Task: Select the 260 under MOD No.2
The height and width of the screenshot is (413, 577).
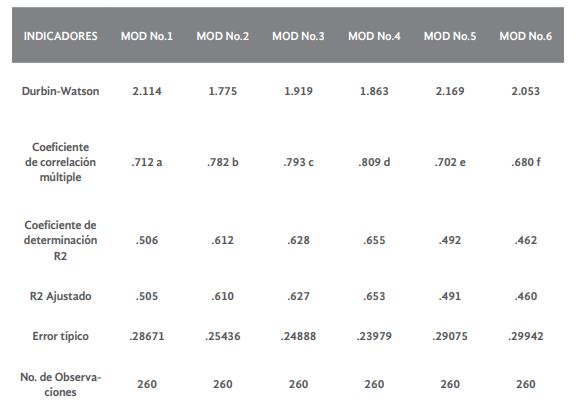Action: click(223, 384)
